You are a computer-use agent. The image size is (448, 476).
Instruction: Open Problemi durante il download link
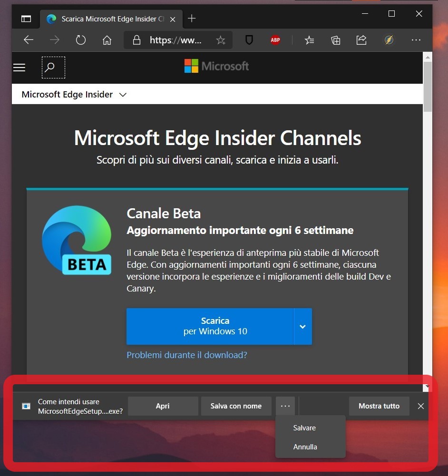(x=186, y=355)
